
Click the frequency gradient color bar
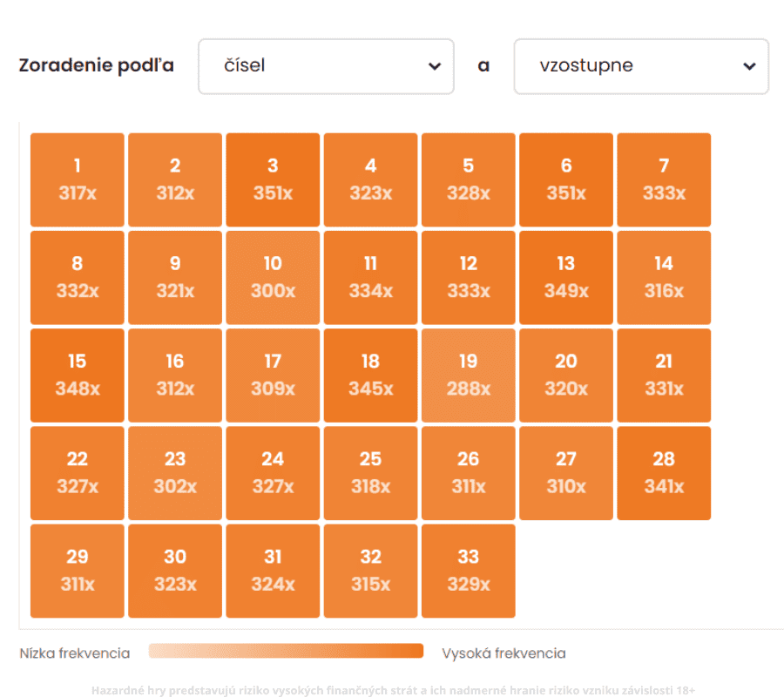pos(286,651)
